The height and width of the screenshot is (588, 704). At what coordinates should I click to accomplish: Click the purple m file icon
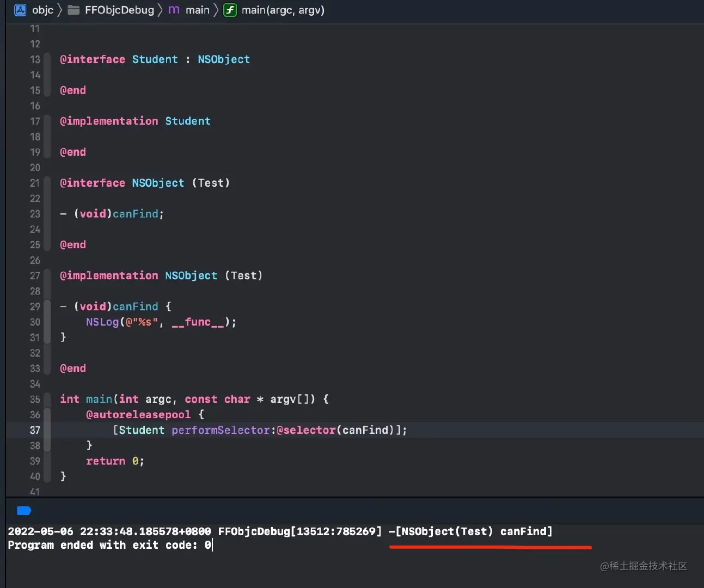point(174,10)
